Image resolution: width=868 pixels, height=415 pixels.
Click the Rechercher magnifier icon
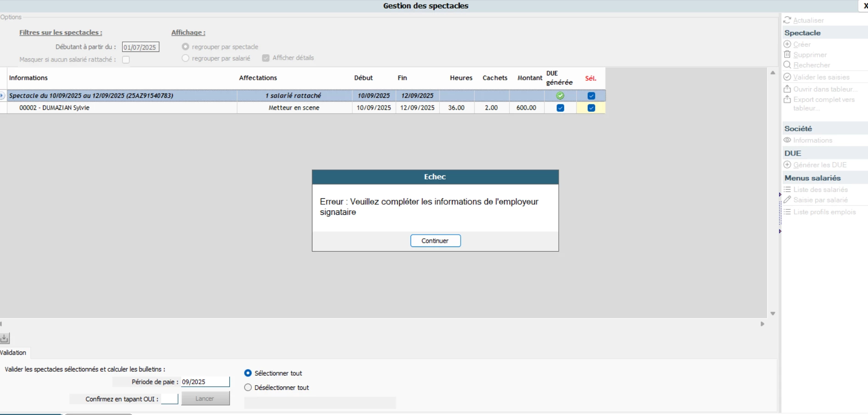click(787, 65)
